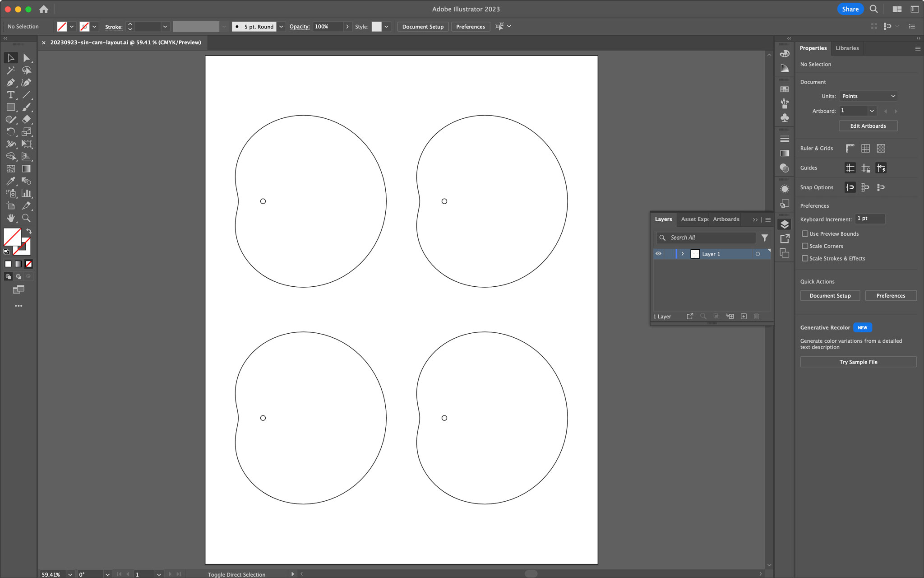This screenshot has width=924, height=578.
Task: Activate the Zoom tool
Action: (x=27, y=218)
